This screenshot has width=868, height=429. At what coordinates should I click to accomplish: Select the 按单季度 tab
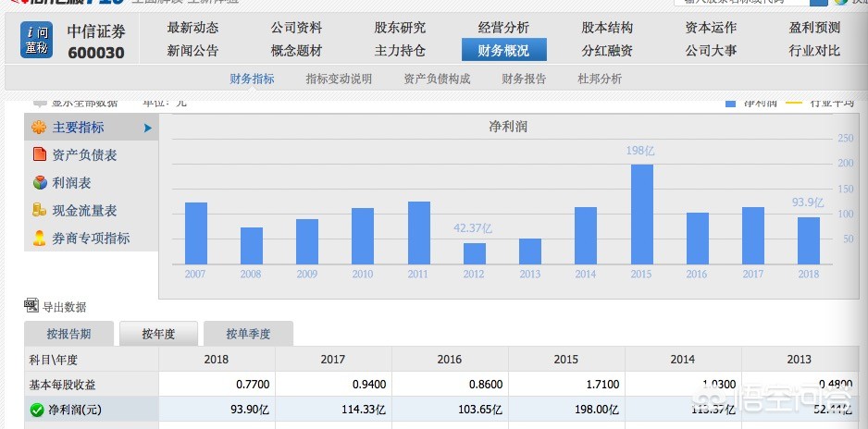[248, 334]
